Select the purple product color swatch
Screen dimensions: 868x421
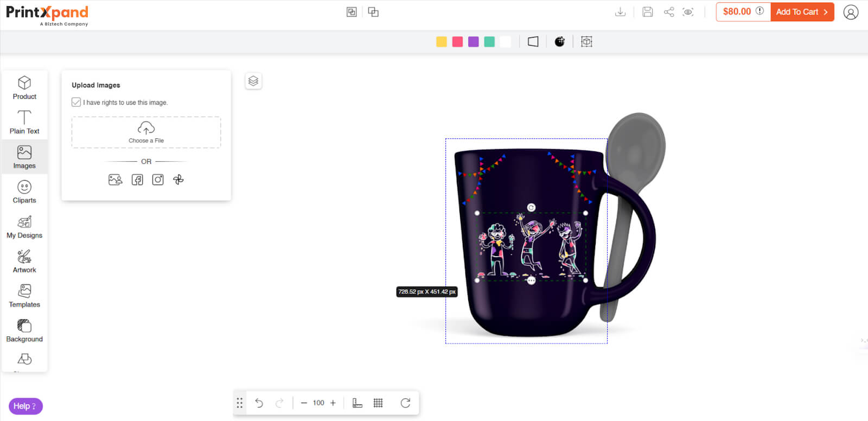point(474,42)
